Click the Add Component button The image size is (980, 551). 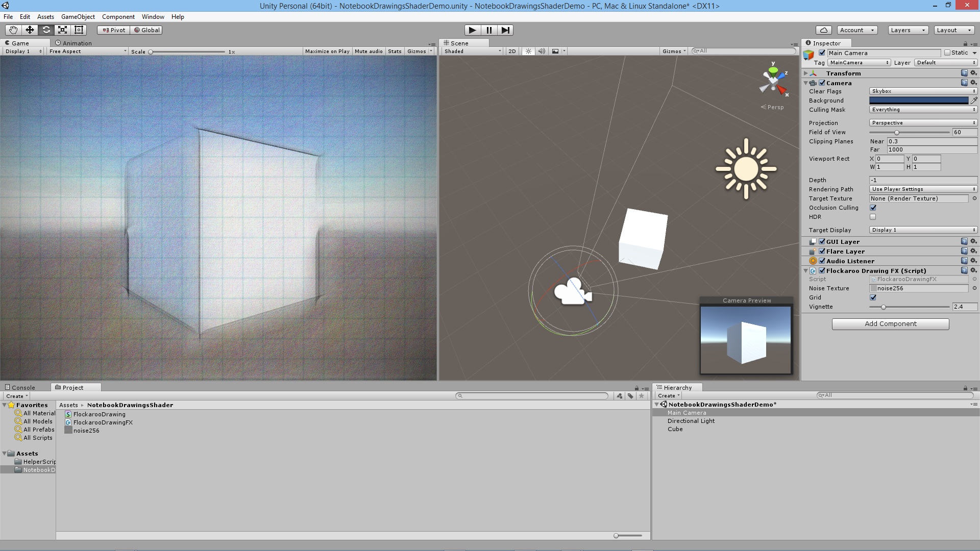(890, 324)
